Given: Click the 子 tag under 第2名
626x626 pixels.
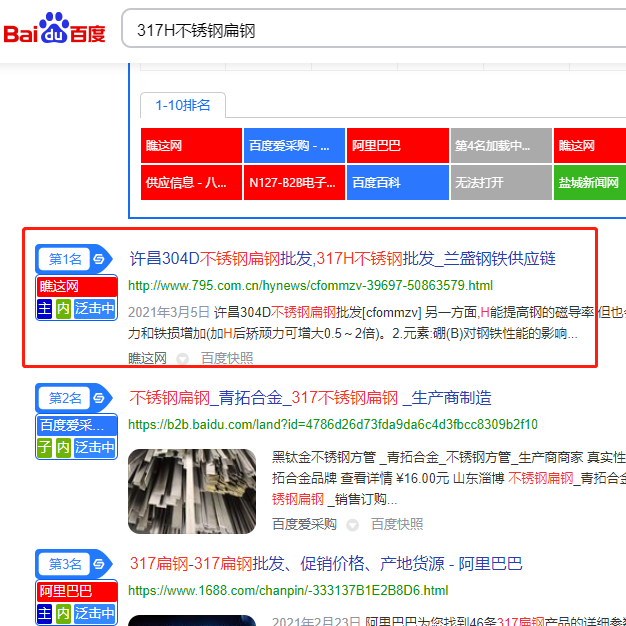Looking at the screenshot, I should pyautogui.click(x=45, y=448).
